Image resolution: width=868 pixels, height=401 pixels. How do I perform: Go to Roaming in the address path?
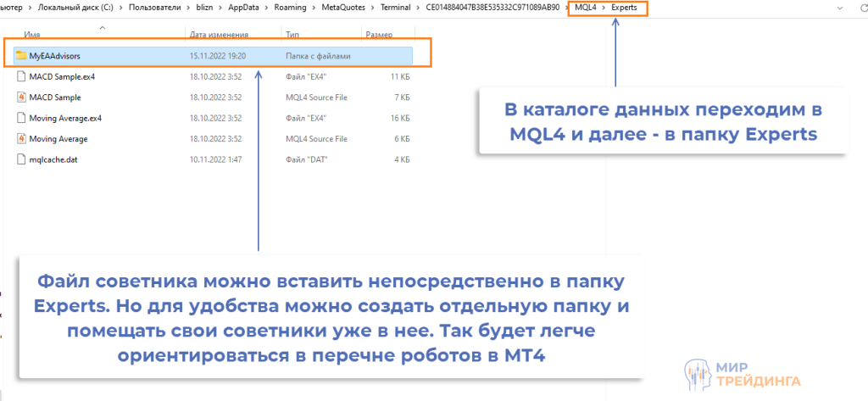click(290, 8)
